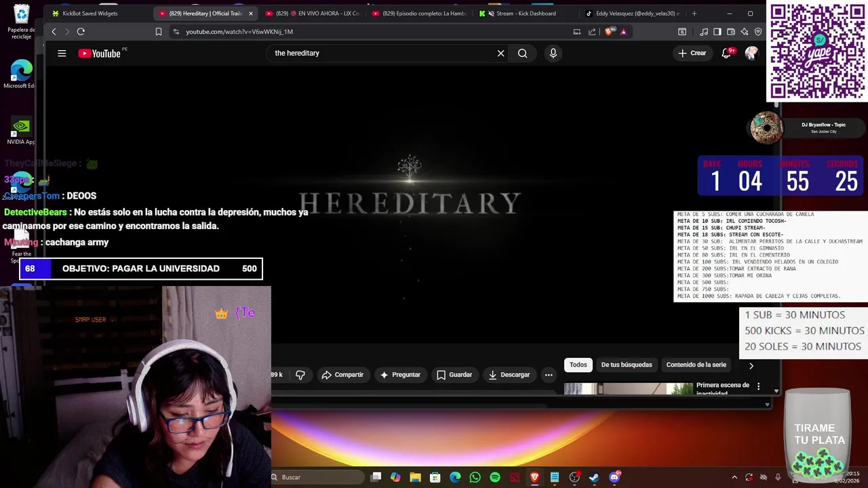
Task: Click the Windows taskbar Buscar field
Action: coord(317,477)
